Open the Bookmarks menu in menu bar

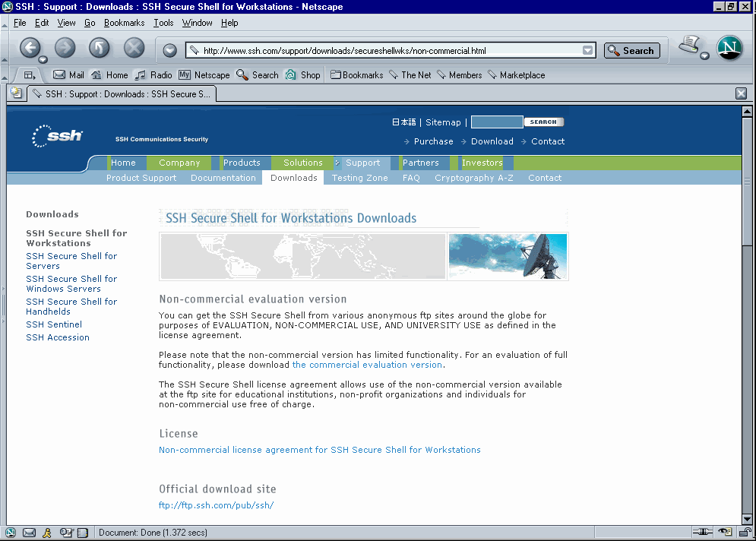(124, 23)
